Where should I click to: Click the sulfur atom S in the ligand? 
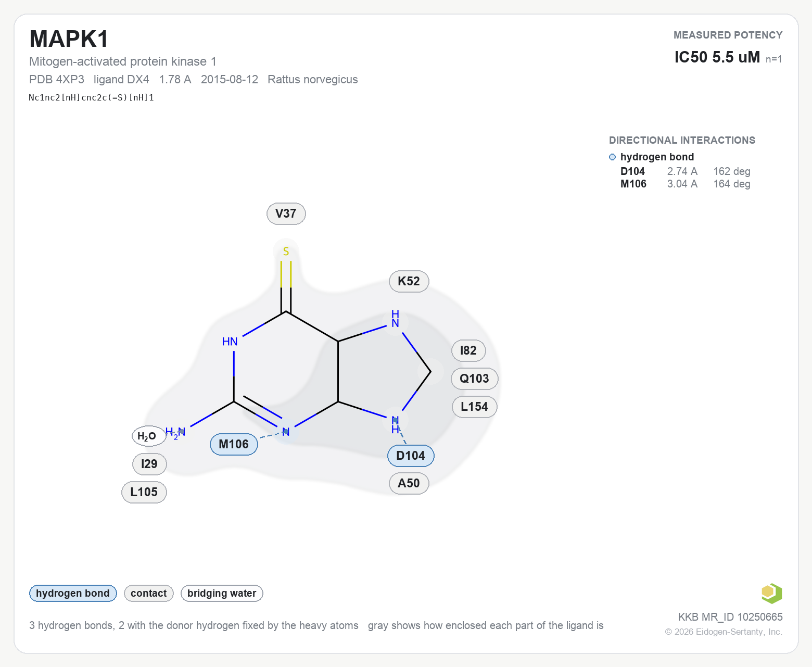click(286, 251)
